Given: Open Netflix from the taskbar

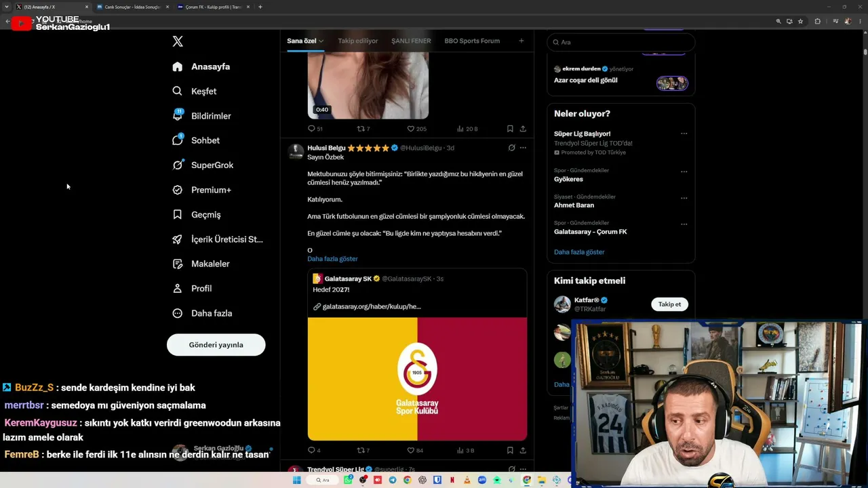Looking at the screenshot, I should 452,481.
